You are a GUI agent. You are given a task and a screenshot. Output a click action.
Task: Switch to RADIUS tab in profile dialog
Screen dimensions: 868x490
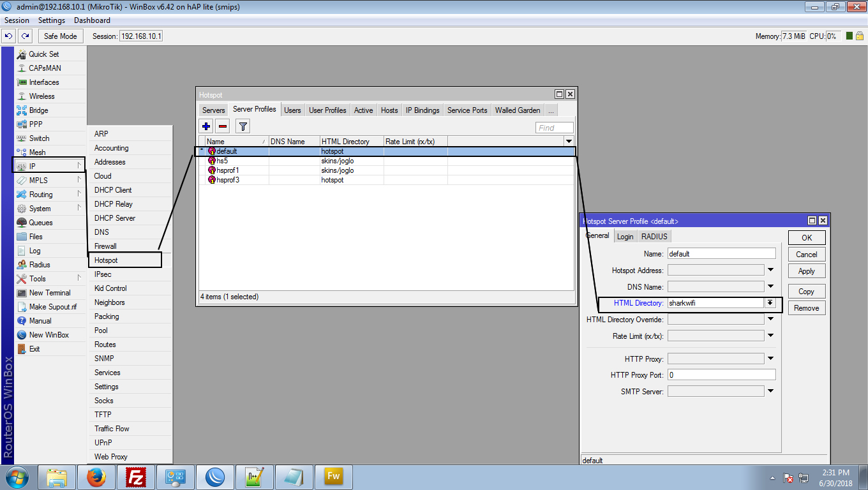click(654, 237)
